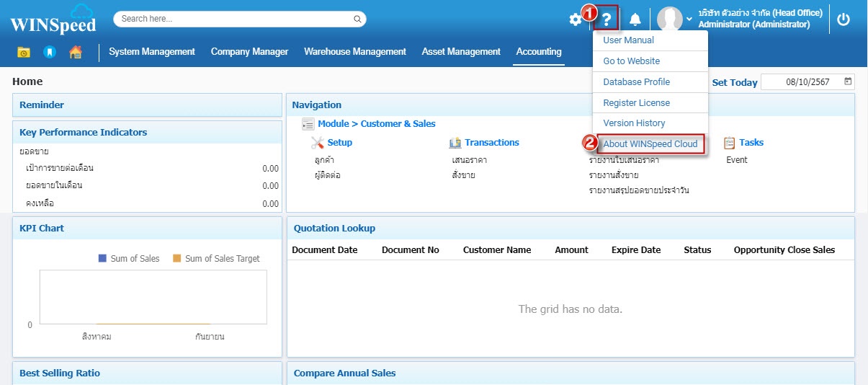This screenshot has width=868, height=385.
Task: Click the module list icon beside Module
Action: [x=308, y=124]
